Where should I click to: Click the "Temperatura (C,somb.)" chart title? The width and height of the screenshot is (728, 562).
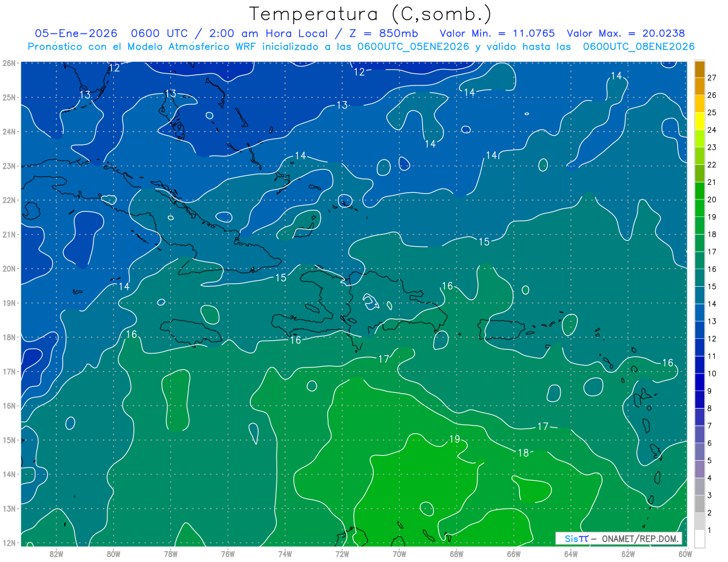point(370,14)
